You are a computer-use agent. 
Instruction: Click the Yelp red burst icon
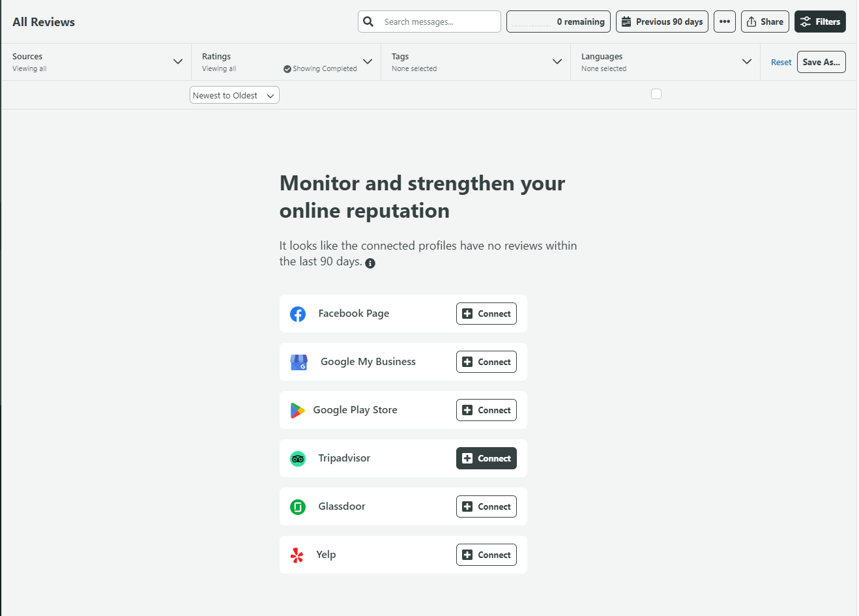297,555
